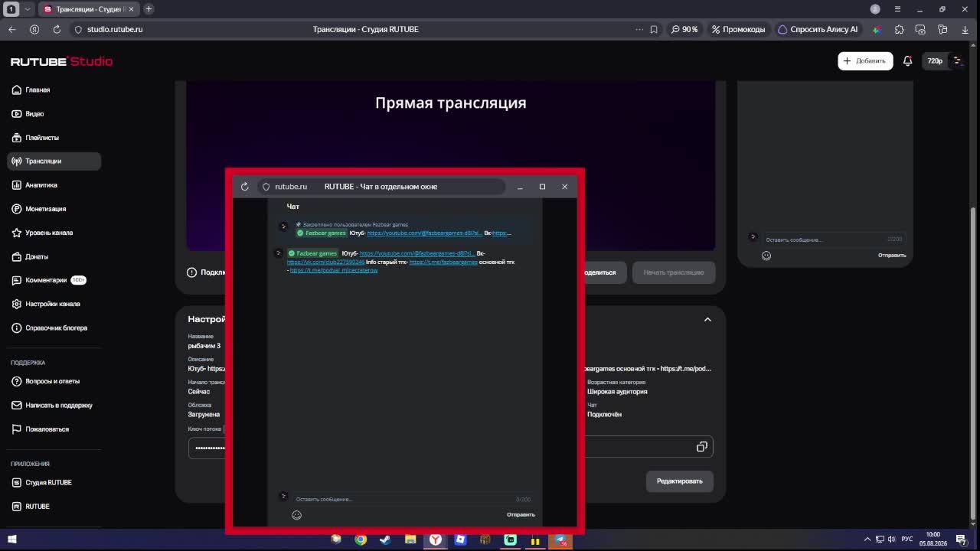Open File Explorer from the taskbar

click(x=410, y=540)
